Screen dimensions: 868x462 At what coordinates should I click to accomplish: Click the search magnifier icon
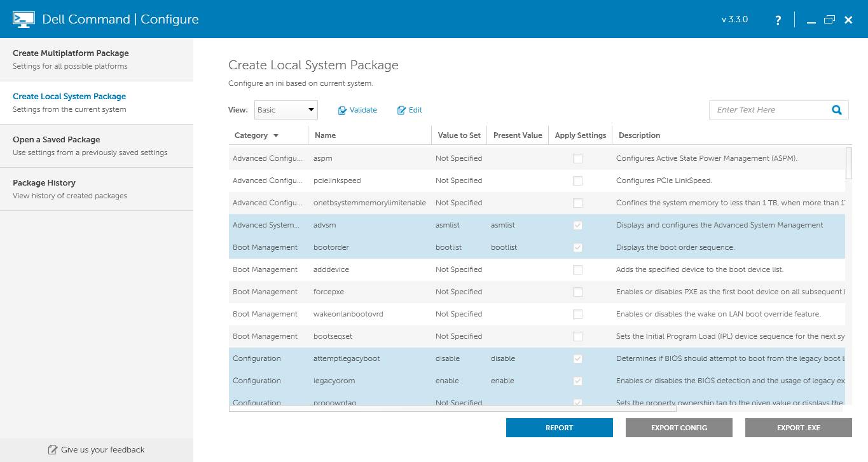(x=837, y=110)
